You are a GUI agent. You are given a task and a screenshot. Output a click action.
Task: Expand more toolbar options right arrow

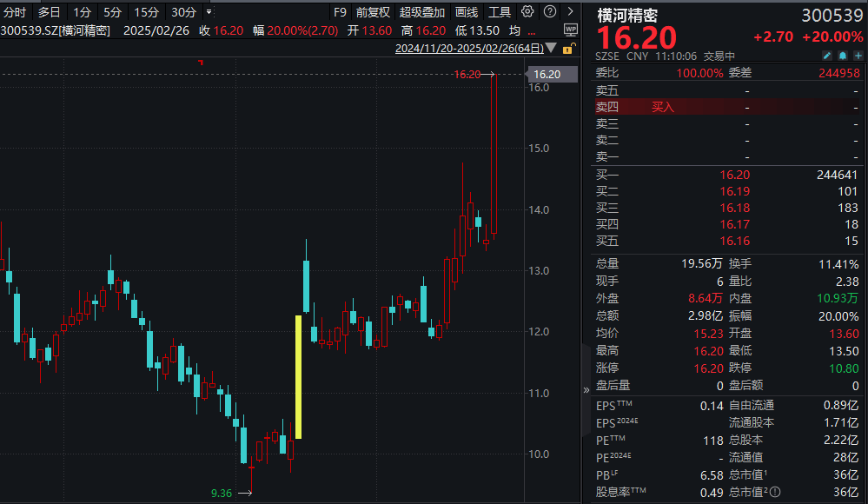pyautogui.click(x=570, y=11)
